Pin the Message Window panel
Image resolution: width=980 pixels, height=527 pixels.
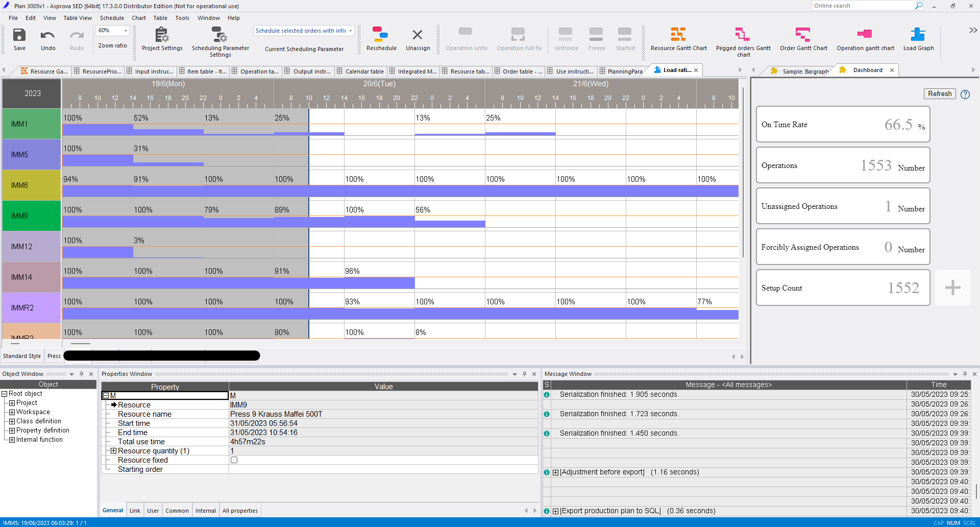pos(965,374)
